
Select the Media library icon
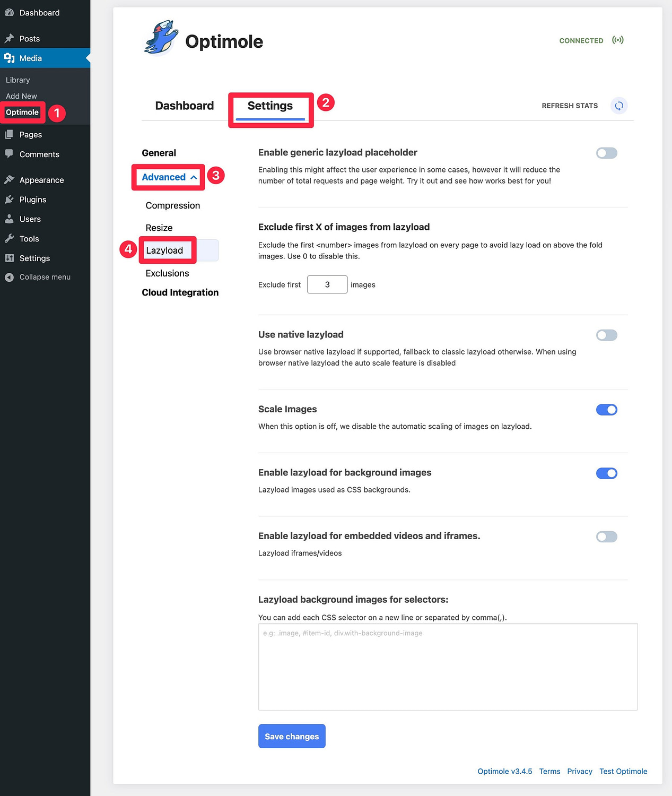[x=10, y=58]
